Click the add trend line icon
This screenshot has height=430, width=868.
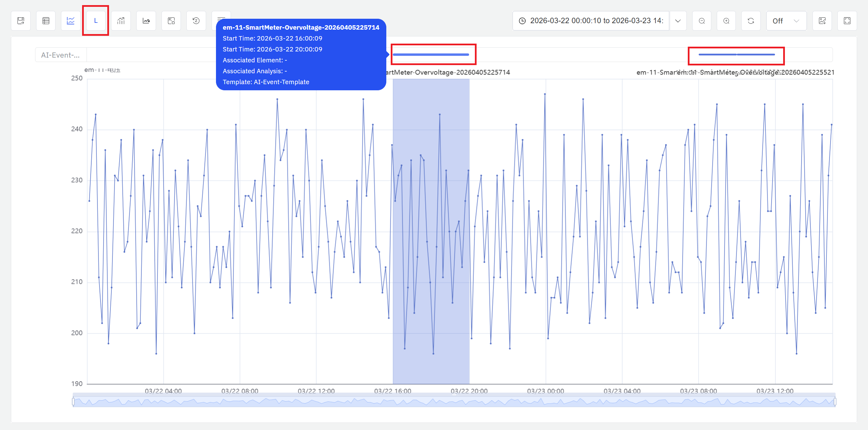(146, 21)
